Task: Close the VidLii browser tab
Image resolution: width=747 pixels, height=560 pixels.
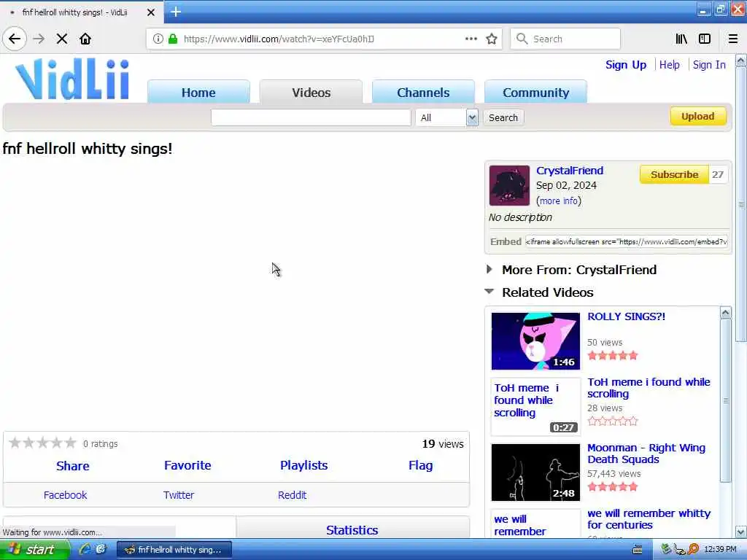Action: click(150, 12)
